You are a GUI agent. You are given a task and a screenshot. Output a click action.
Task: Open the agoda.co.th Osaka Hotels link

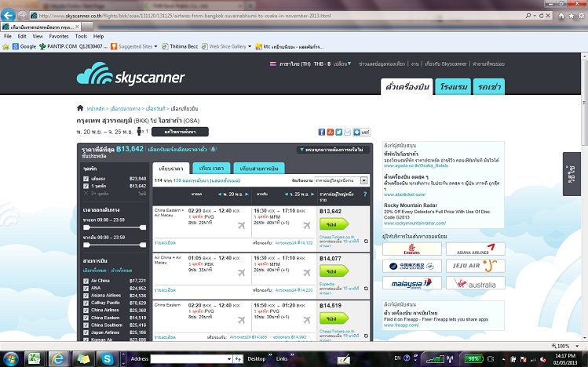[416, 165]
